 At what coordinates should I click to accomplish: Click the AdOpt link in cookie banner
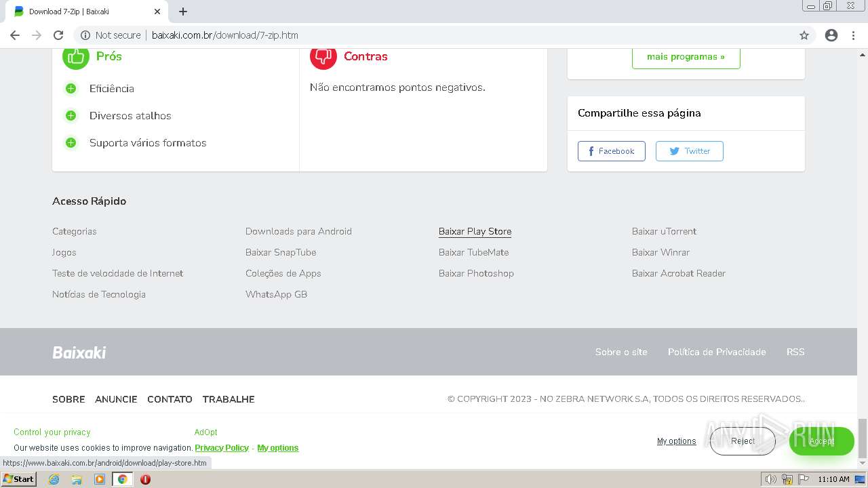click(x=206, y=432)
